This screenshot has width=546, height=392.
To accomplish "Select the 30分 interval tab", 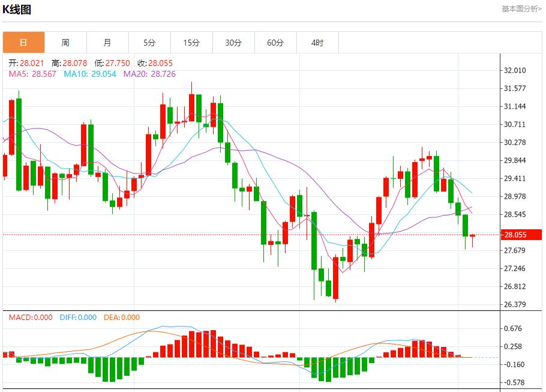I will 233,43.
